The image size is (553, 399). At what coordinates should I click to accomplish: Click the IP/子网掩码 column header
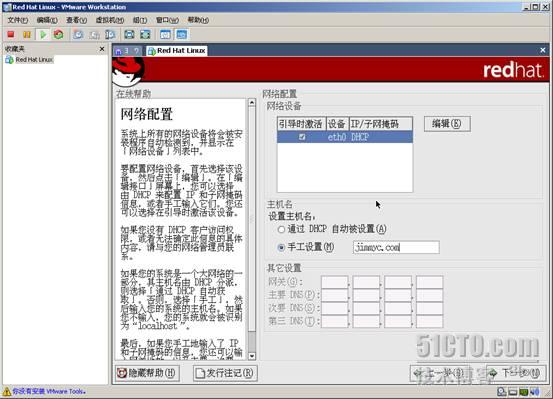[x=381, y=124]
